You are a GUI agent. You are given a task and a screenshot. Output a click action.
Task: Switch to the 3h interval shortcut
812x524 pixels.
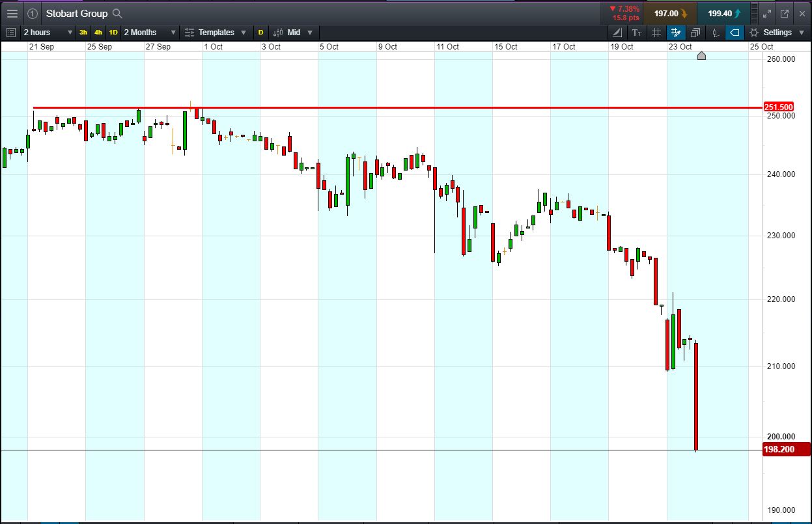83,32
